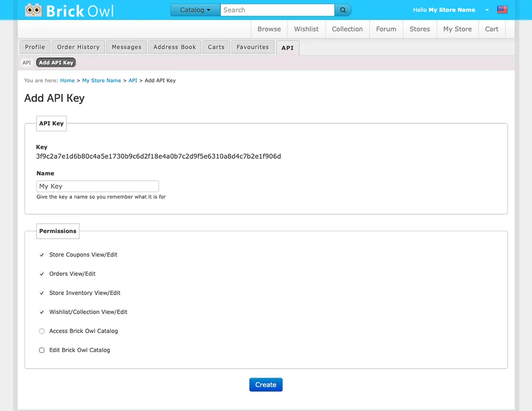
Task: Open the Browse menu item
Action: [x=269, y=29]
